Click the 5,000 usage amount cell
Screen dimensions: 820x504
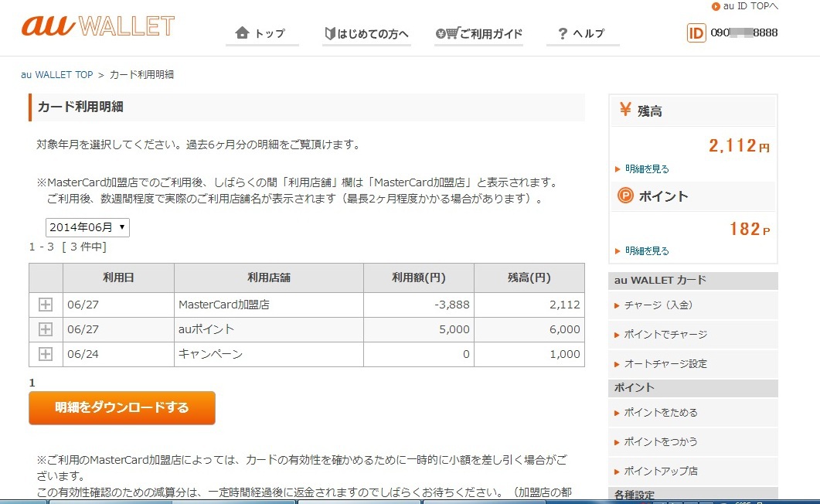pos(419,329)
